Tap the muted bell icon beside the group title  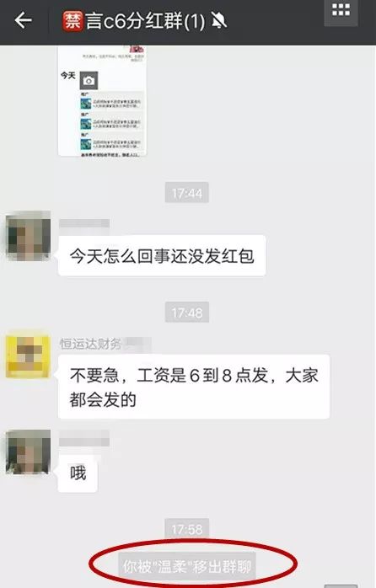coord(218,20)
